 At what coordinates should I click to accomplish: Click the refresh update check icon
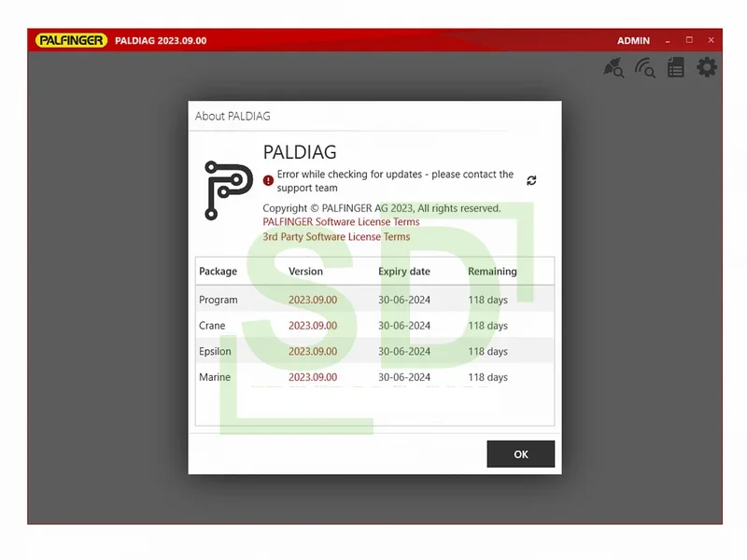coord(531,180)
